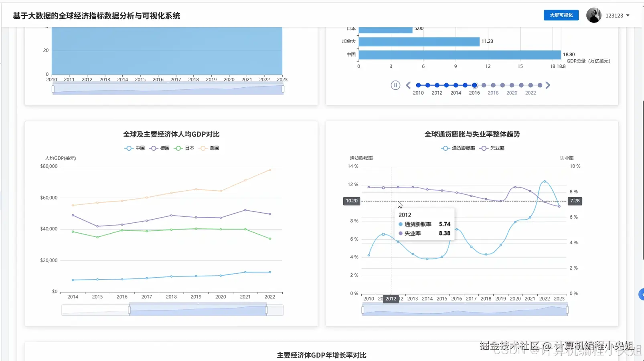The image size is (644, 361).
Task: Click the 失业率 8.38 tooltip value
Action: point(445,233)
